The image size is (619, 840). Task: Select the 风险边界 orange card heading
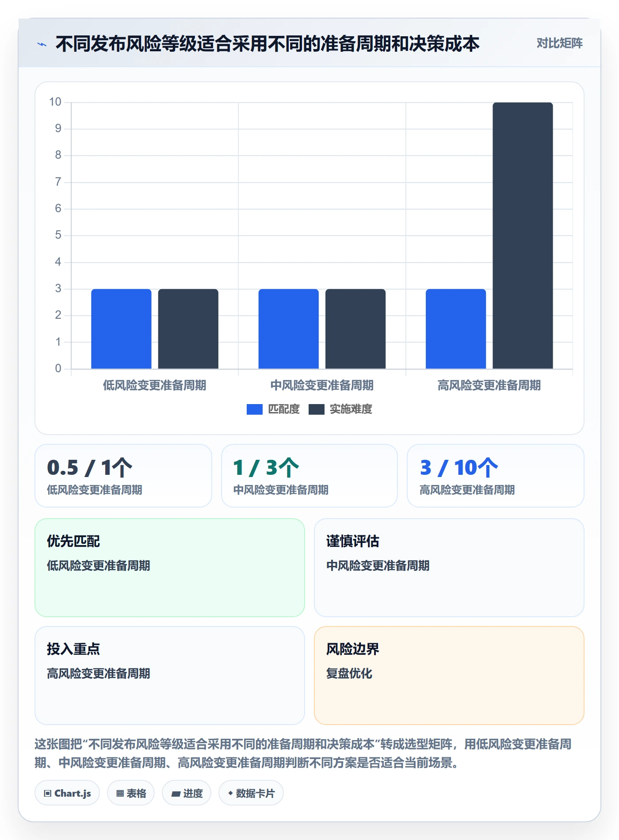click(x=353, y=649)
